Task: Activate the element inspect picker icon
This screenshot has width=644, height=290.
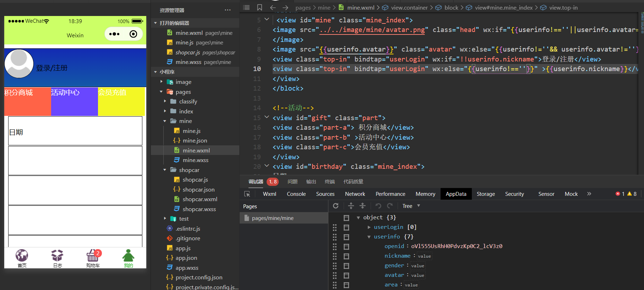Action: [x=247, y=194]
